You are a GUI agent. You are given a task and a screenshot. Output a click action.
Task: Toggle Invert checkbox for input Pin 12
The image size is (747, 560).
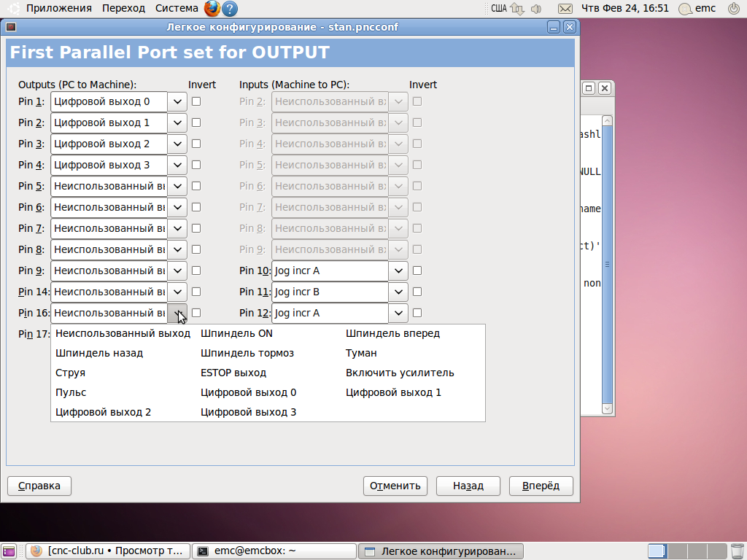(x=417, y=313)
